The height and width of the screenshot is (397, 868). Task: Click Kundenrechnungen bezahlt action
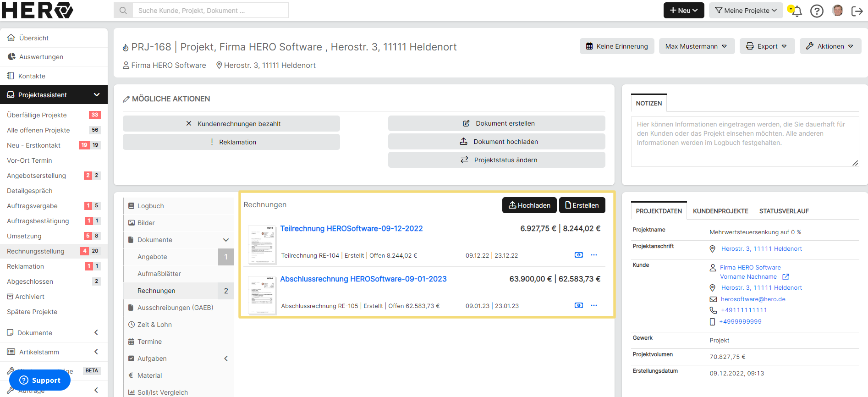click(x=231, y=124)
